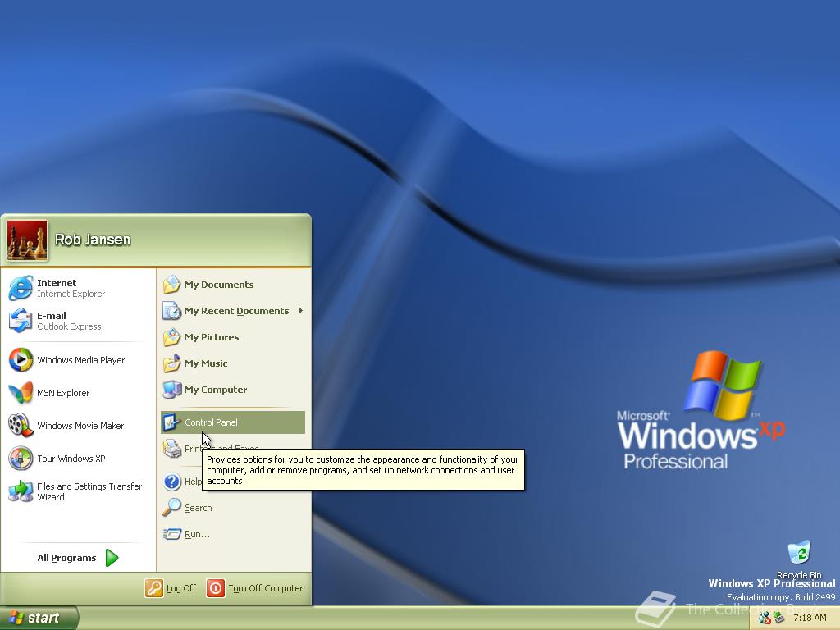This screenshot has height=630, width=840.
Task: Click the system tray clock showing 7:18 AM
Action: (x=810, y=618)
